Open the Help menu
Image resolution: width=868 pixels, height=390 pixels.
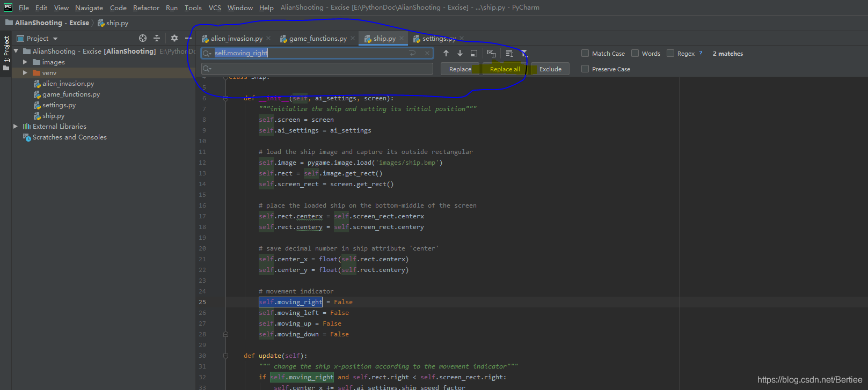(x=266, y=8)
